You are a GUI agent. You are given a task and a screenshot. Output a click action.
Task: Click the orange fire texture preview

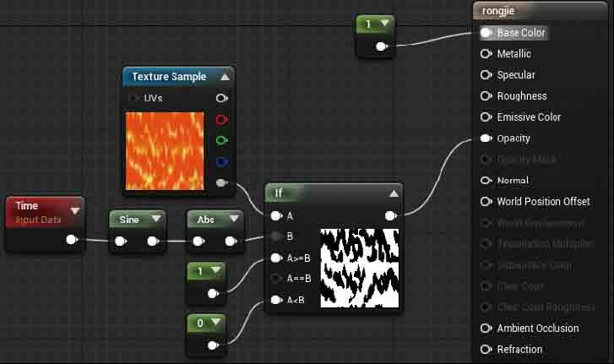(166, 151)
